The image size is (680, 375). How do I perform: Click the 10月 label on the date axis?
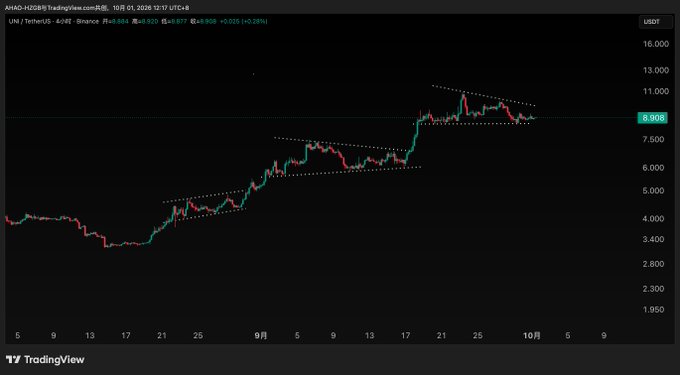[x=532, y=335]
